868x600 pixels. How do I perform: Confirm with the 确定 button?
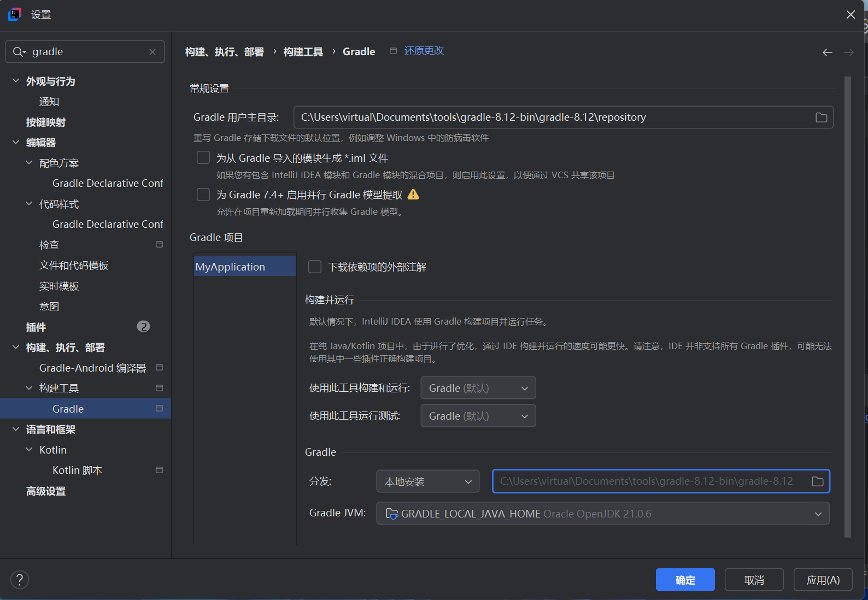click(x=685, y=580)
